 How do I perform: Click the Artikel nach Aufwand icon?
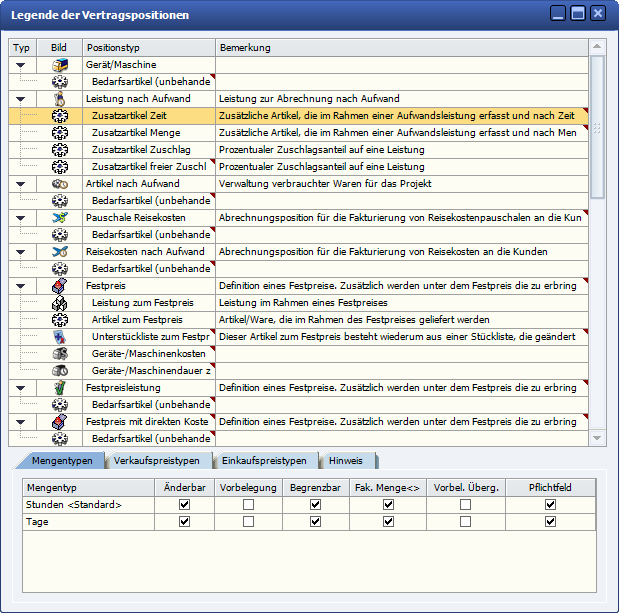click(x=60, y=184)
